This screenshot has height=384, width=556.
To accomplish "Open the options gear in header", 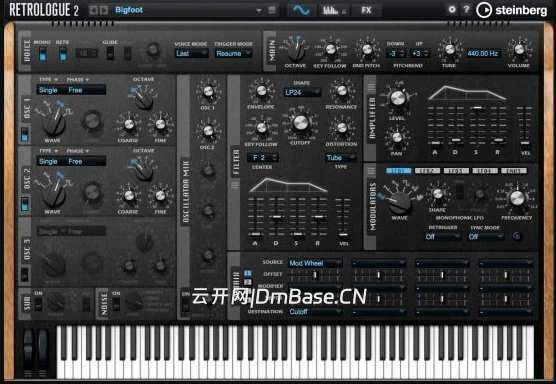I will [452, 10].
